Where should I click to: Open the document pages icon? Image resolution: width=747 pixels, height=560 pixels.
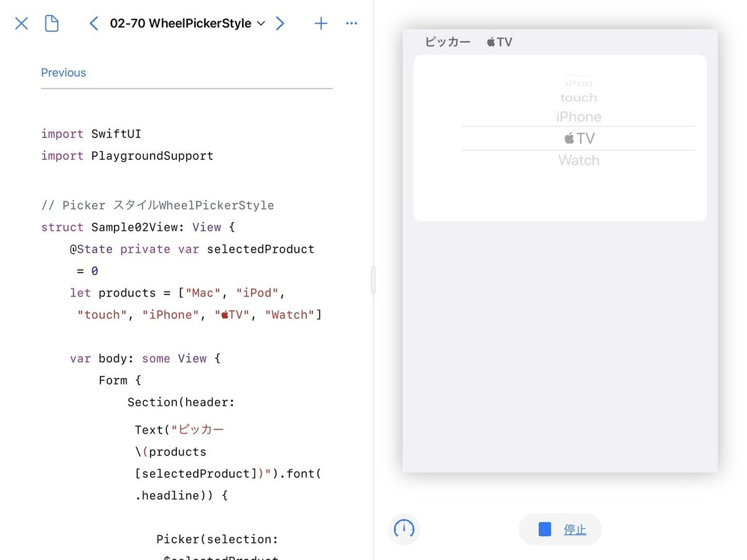click(52, 24)
